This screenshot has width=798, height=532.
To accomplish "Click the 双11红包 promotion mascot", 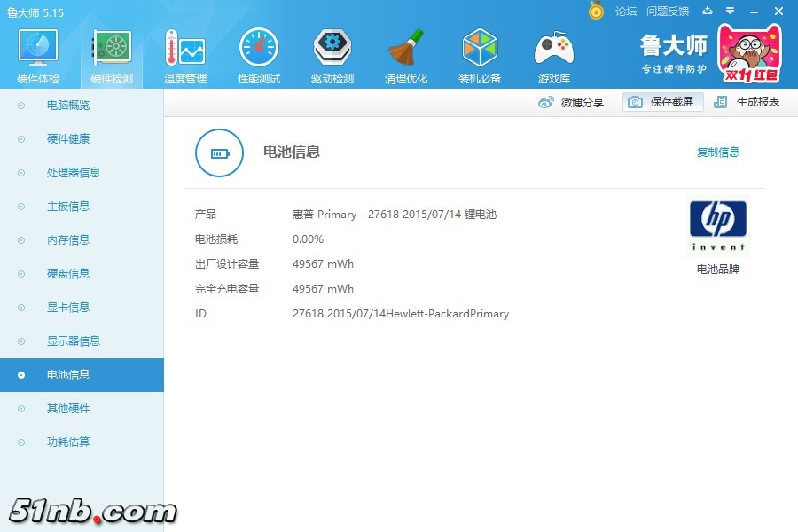I will (x=749, y=53).
